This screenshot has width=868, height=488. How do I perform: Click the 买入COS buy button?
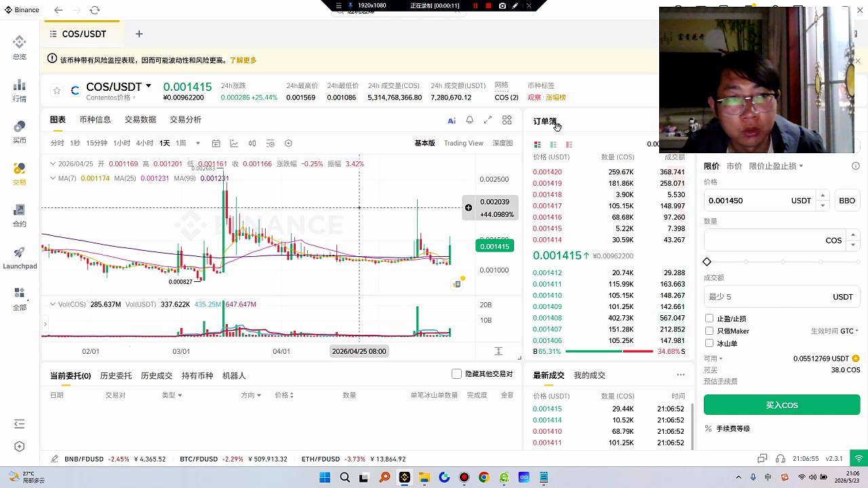coord(782,405)
